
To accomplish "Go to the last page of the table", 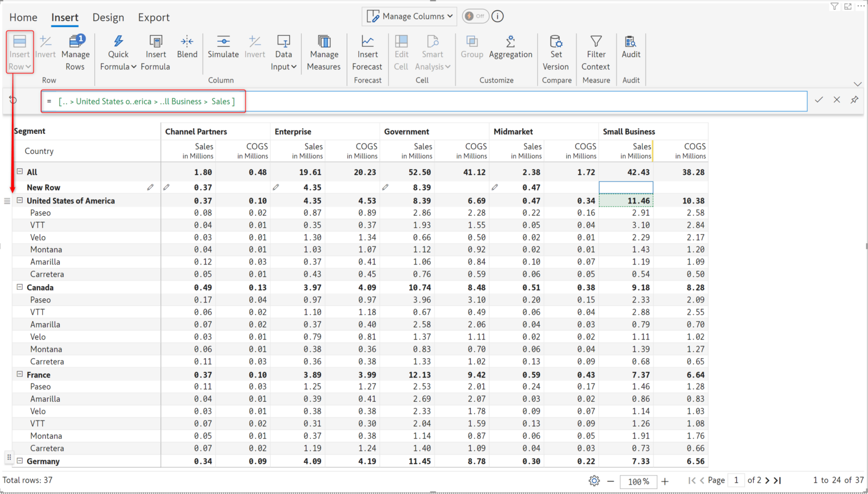I will (x=778, y=480).
